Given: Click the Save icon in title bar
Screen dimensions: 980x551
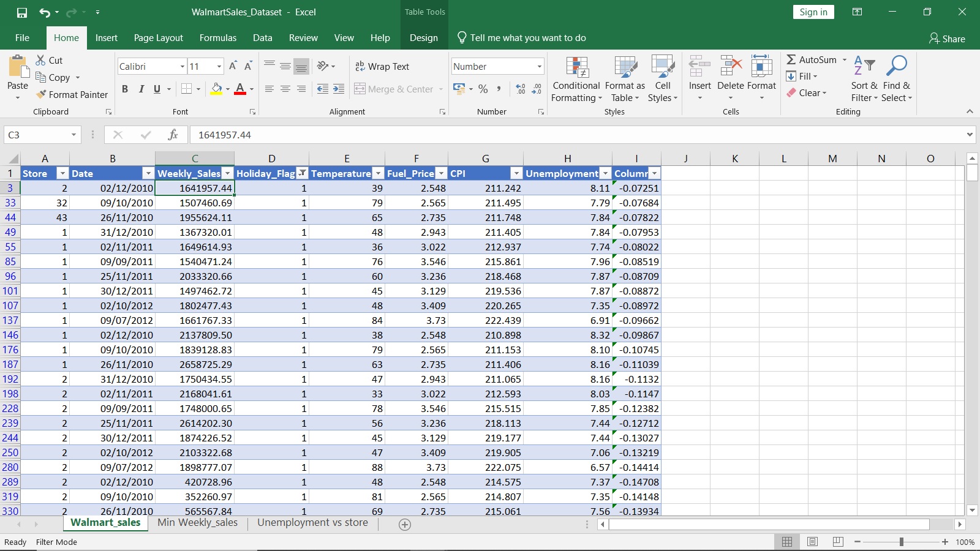Looking at the screenshot, I should click(x=22, y=12).
